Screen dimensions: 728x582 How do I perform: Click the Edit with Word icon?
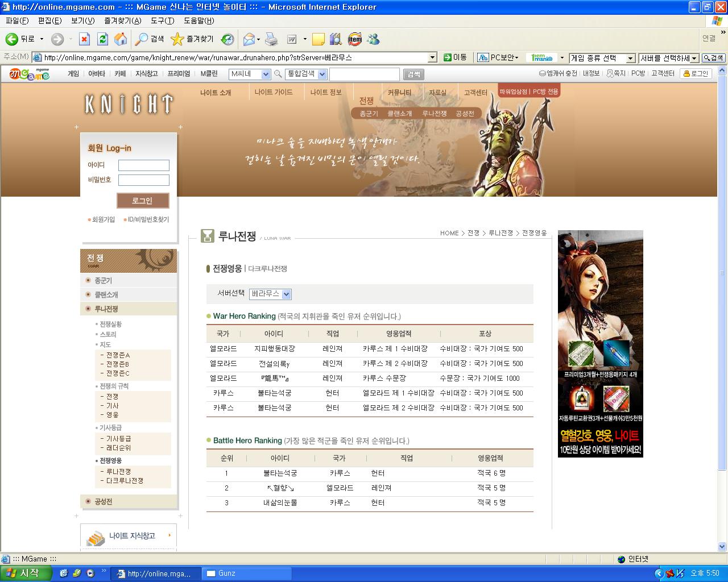tap(292, 39)
